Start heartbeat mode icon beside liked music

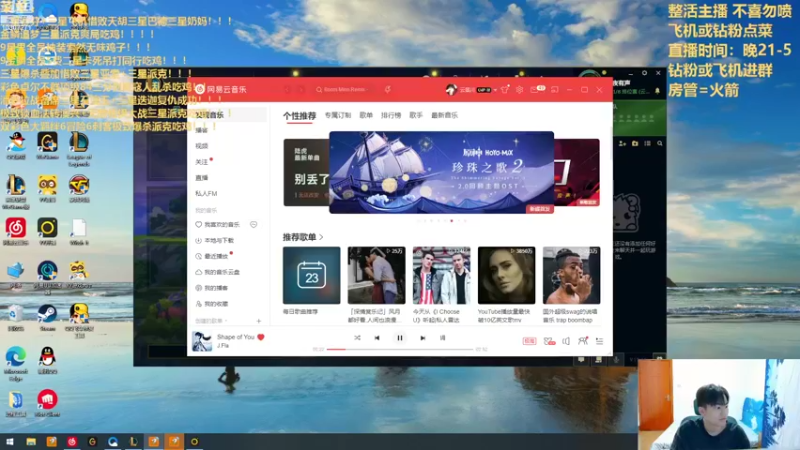(x=254, y=224)
